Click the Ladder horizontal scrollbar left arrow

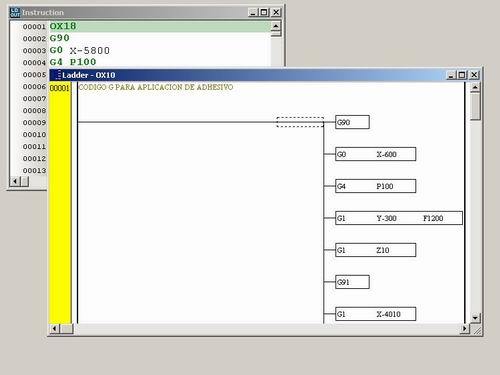pos(55,329)
